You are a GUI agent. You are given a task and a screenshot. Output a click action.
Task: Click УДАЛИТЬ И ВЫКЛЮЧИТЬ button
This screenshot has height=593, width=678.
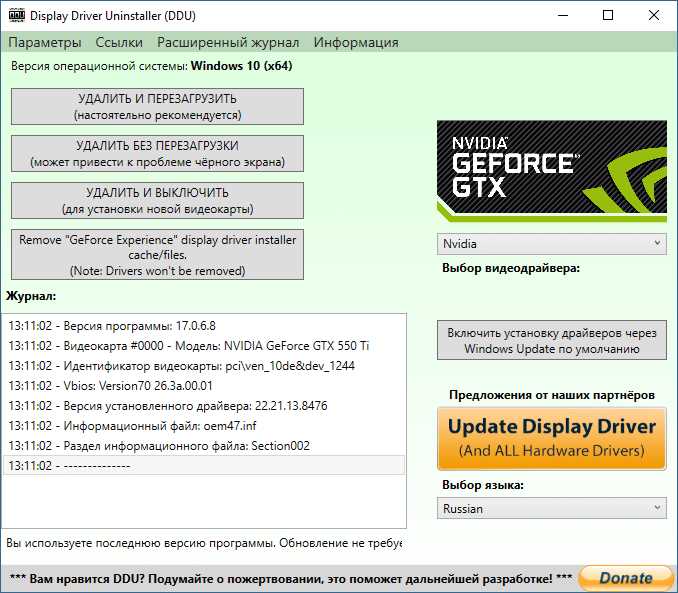pyautogui.click(x=157, y=200)
